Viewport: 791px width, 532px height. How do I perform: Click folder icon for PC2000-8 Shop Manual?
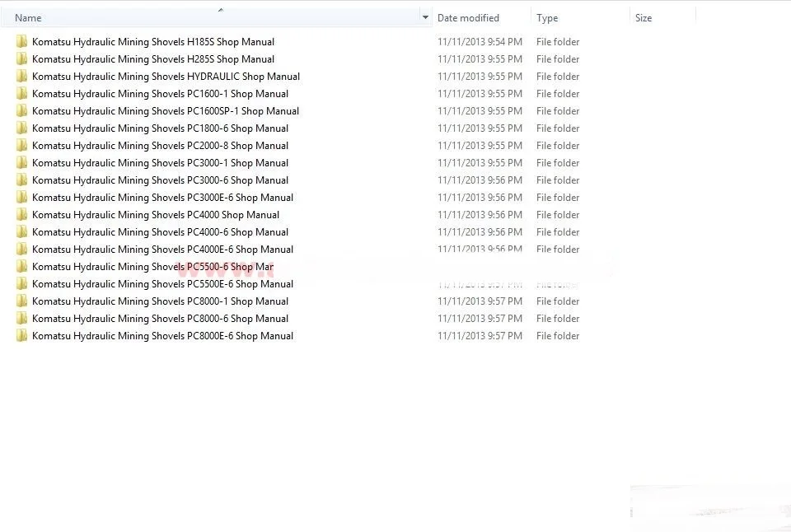pyautogui.click(x=21, y=146)
